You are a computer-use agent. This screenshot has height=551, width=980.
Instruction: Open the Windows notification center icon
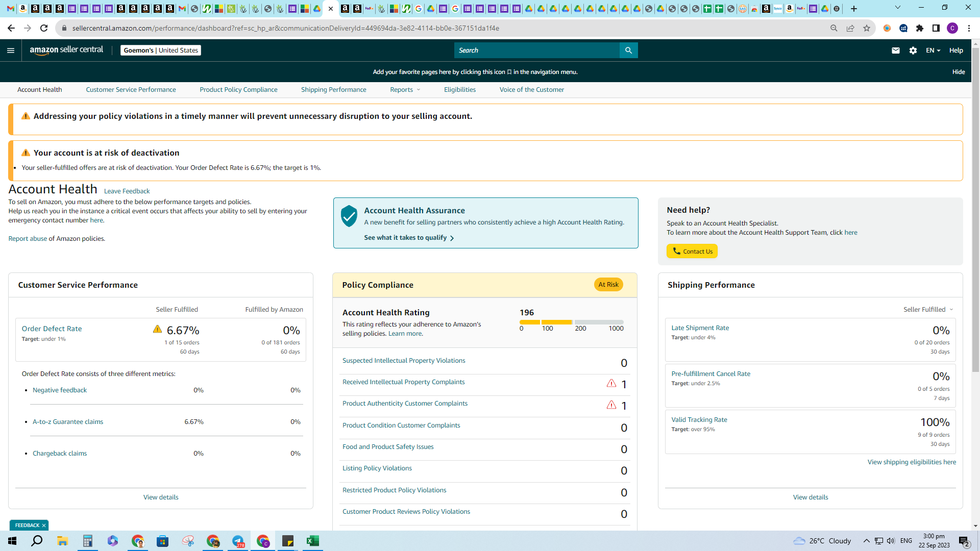(x=964, y=541)
